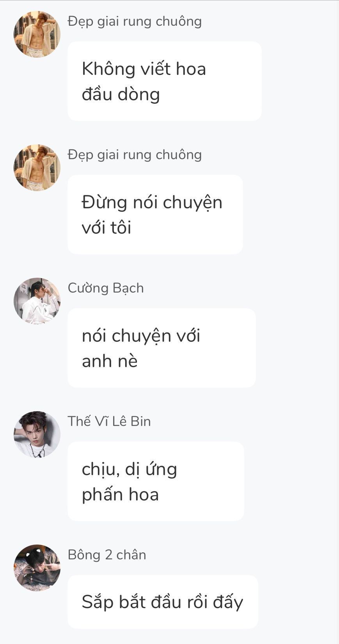Tap Thế Vĩ Lê Bin's avatar
Viewport: 339px width, 644px height.
tap(37, 435)
